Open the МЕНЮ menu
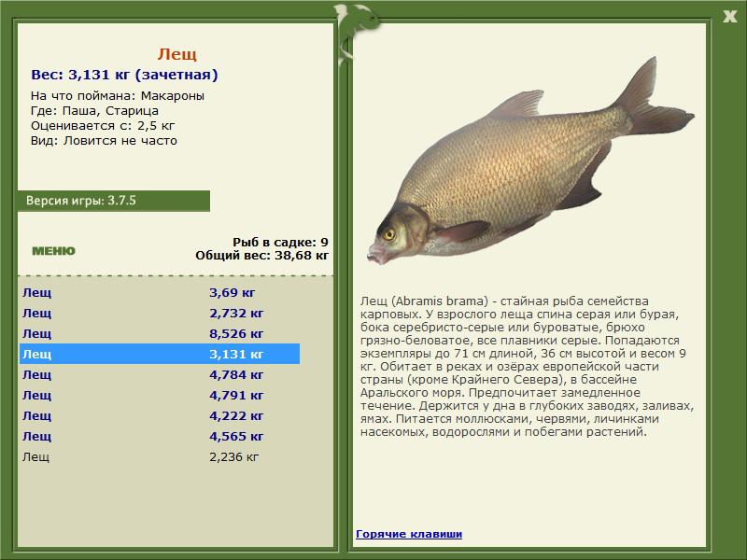 53,251
